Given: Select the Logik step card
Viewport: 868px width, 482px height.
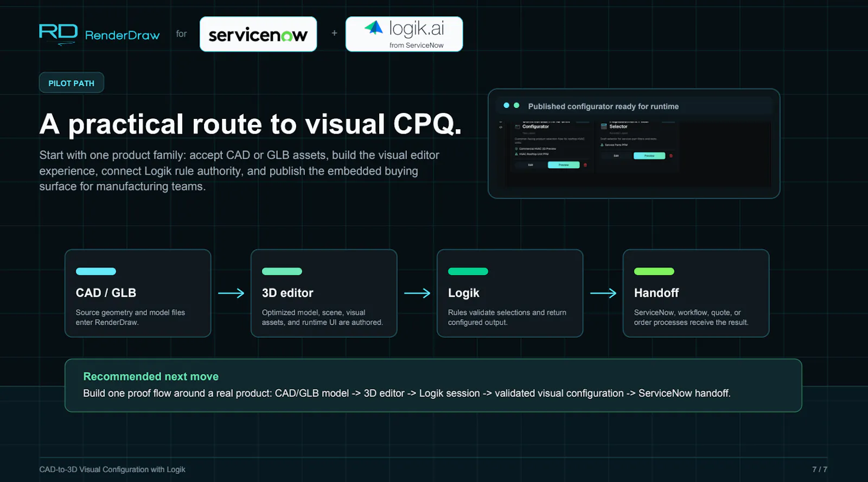Looking at the screenshot, I should [x=510, y=293].
